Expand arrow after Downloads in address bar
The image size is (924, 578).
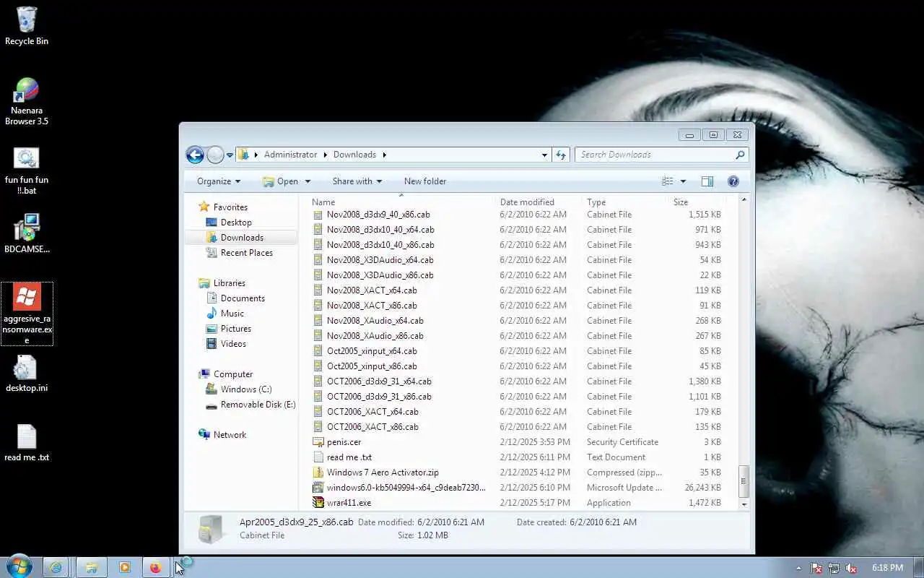click(x=385, y=155)
